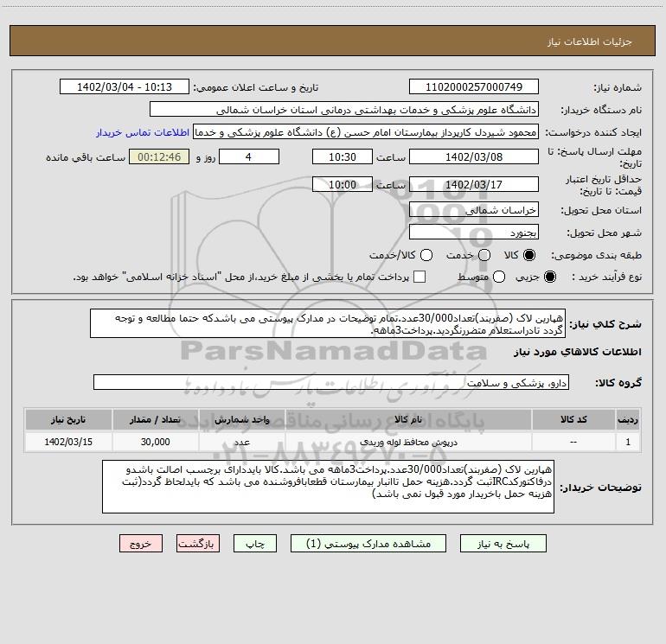Click the شماره نیاز number field
666x644 pixels.
474,87
